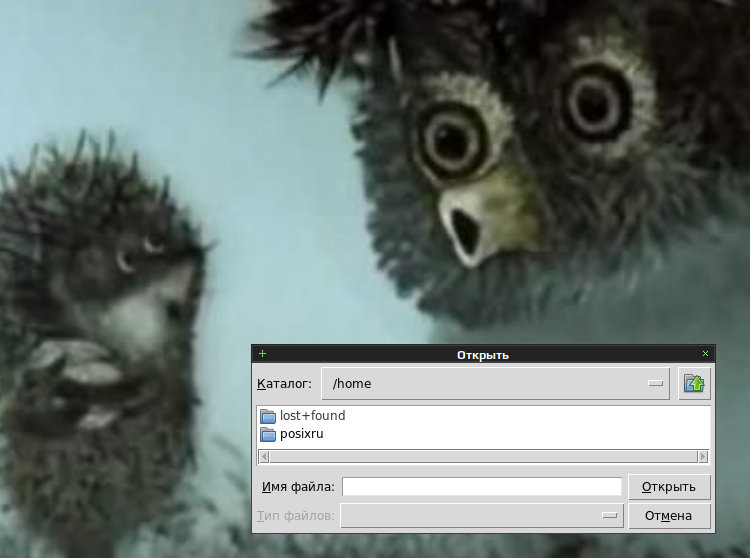Select the posixru entry by its name

click(x=302, y=434)
